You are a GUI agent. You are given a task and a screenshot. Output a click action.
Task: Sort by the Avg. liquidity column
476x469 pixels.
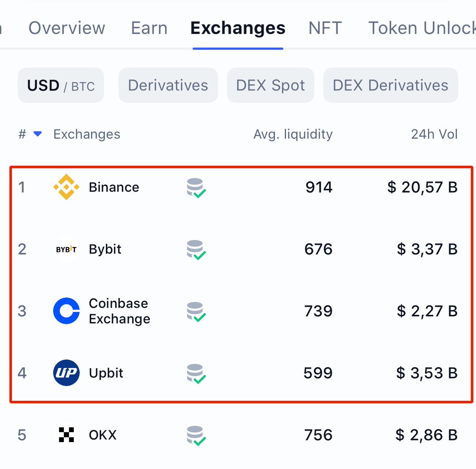point(293,134)
